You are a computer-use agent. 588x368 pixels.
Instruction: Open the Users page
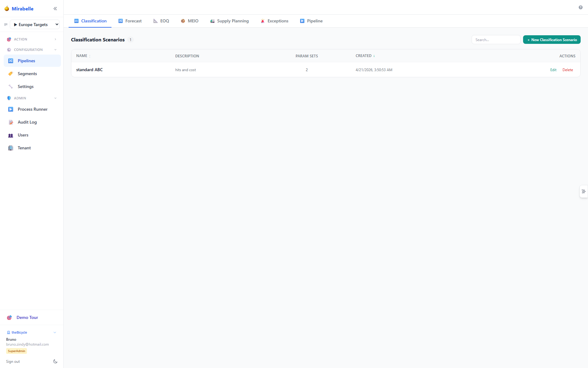32,135
